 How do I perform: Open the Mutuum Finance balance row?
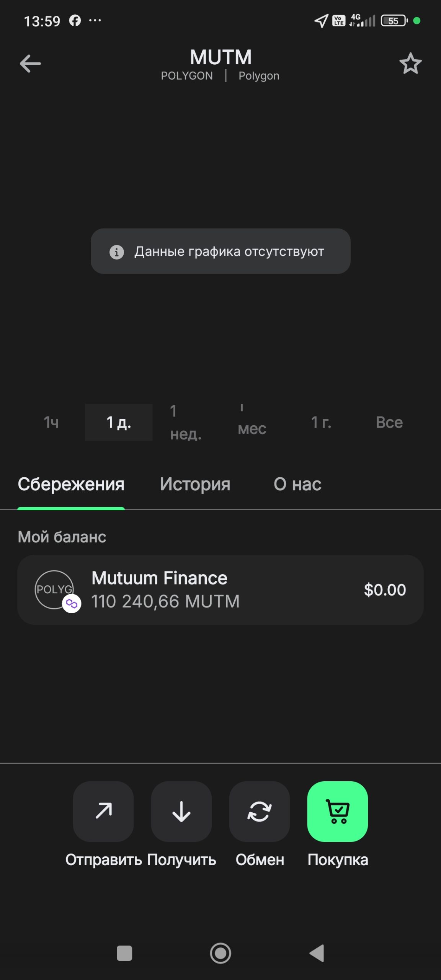pos(220,590)
